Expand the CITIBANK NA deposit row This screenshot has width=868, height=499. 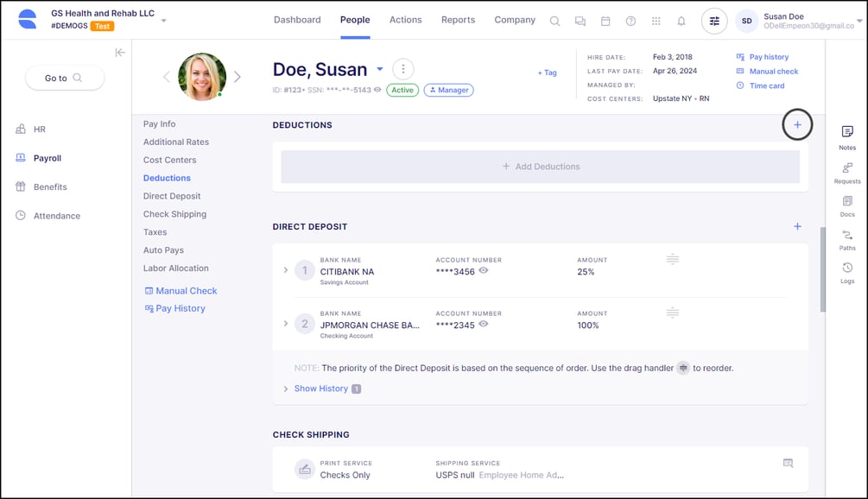click(286, 270)
